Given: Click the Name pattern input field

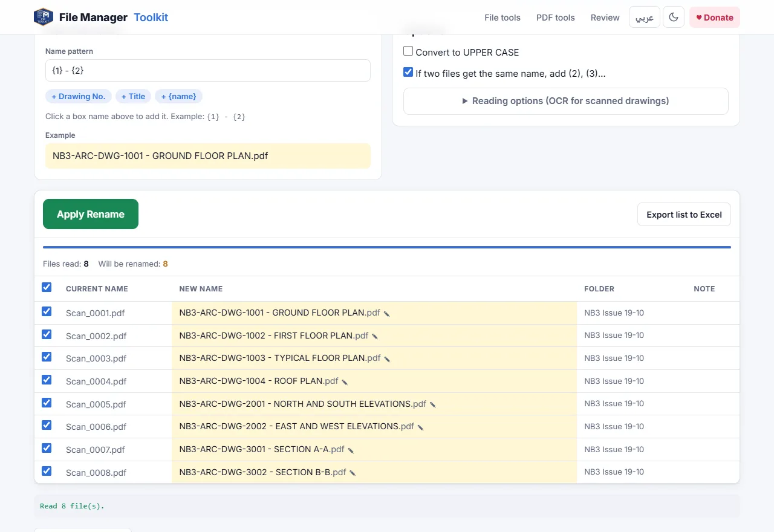Looking at the screenshot, I should point(208,70).
